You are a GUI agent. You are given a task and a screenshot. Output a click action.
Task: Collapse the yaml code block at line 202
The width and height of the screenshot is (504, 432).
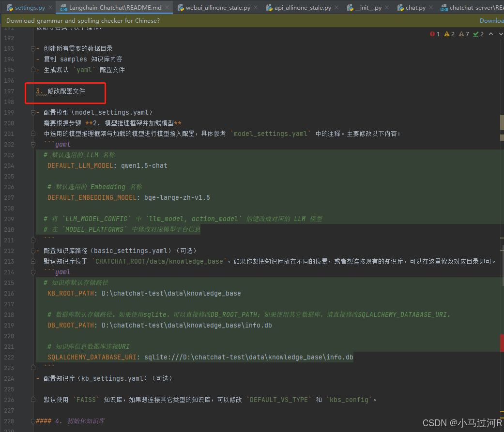pos(33,144)
